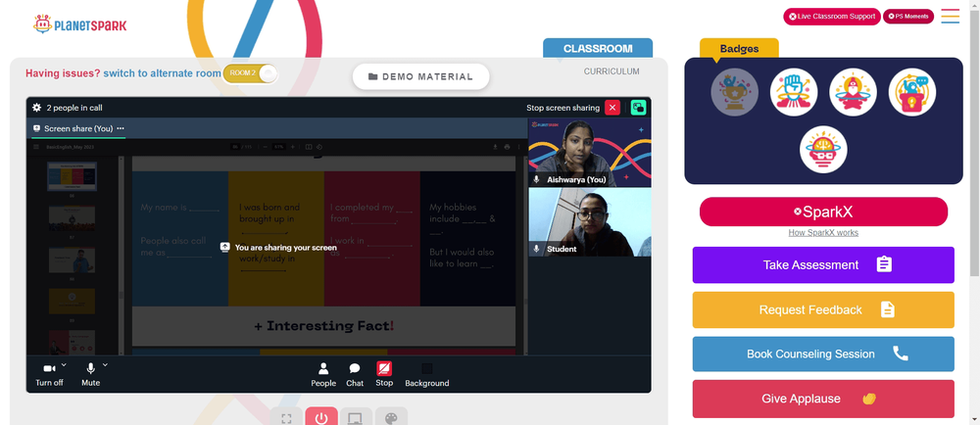Open Live Classroom Support

832,17
